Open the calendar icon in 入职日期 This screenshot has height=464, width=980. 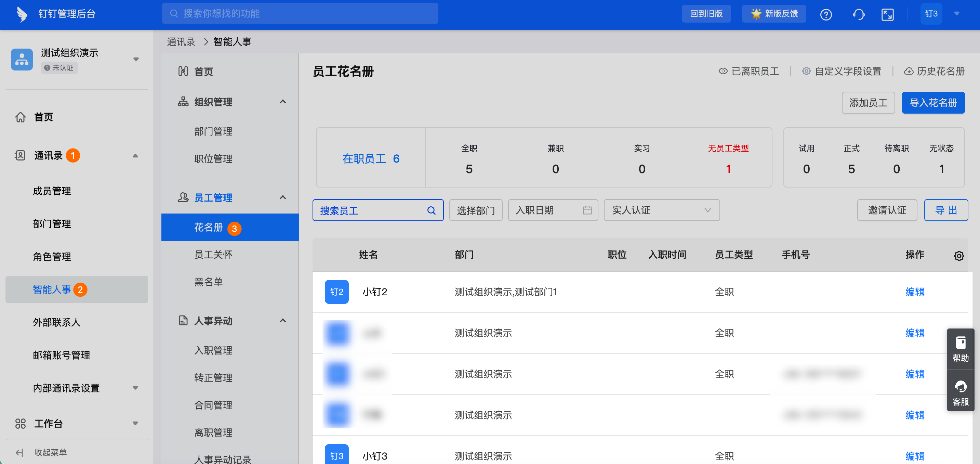pos(587,210)
